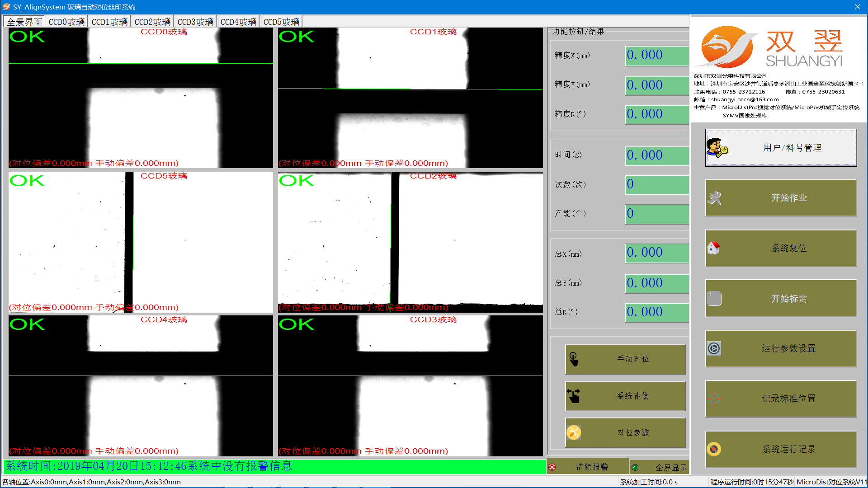Click the running man icon on 开始作业
868x488 pixels.
pyautogui.click(x=714, y=198)
